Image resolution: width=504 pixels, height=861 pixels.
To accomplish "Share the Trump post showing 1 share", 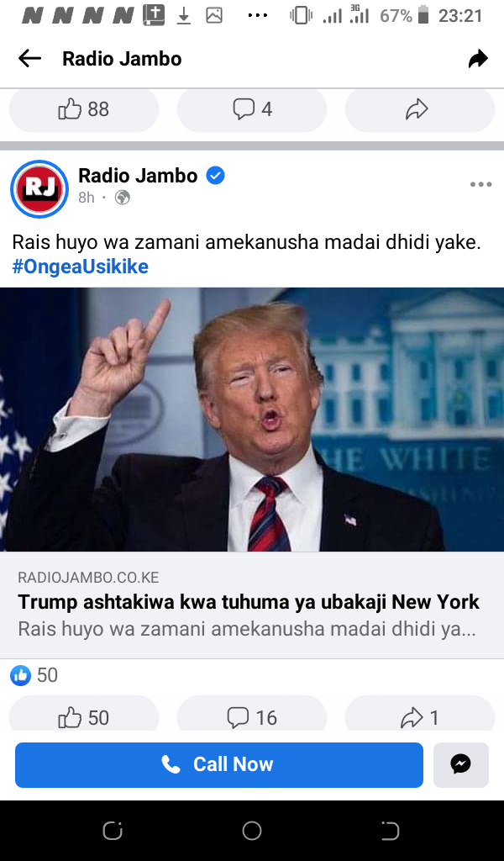I will 419,717.
